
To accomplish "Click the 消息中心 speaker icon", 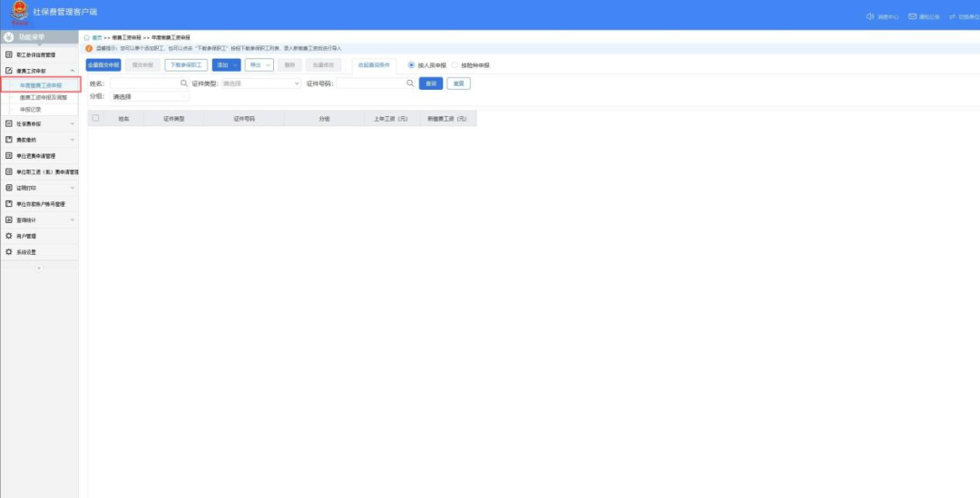I will [869, 16].
